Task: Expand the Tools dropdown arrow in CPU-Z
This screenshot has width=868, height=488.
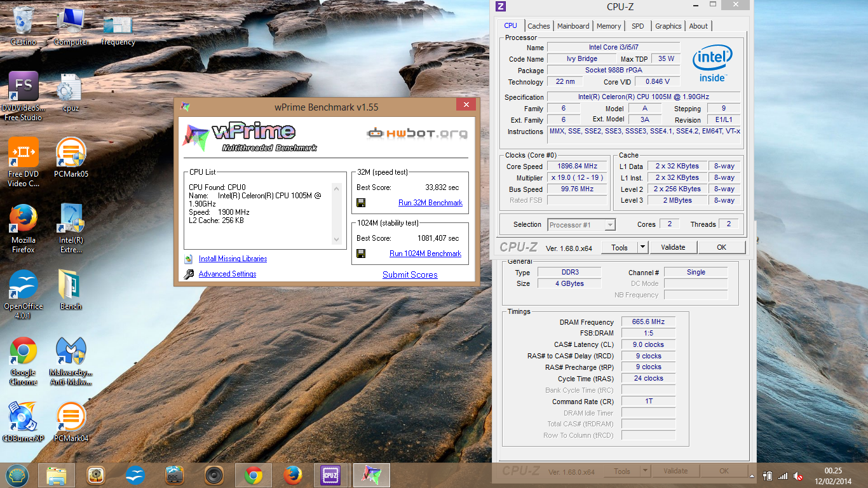Action: (x=643, y=248)
